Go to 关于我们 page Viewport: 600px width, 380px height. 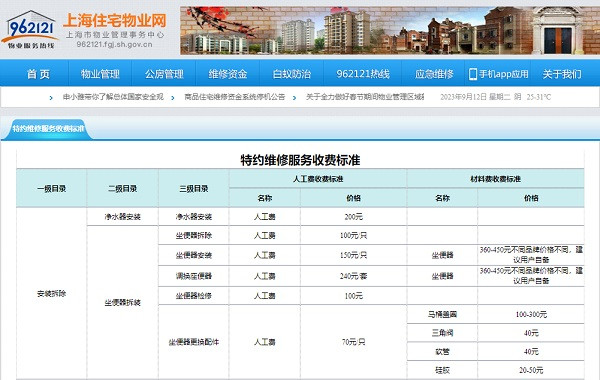[562, 74]
